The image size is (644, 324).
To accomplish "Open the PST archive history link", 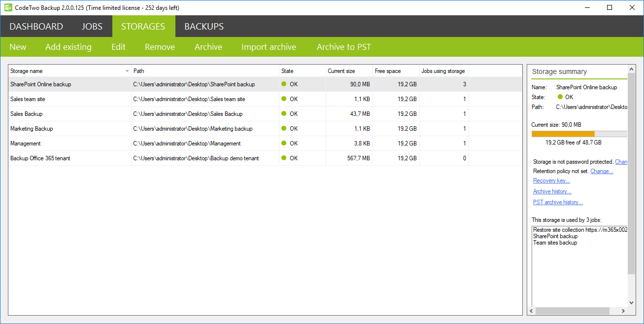I will point(558,202).
